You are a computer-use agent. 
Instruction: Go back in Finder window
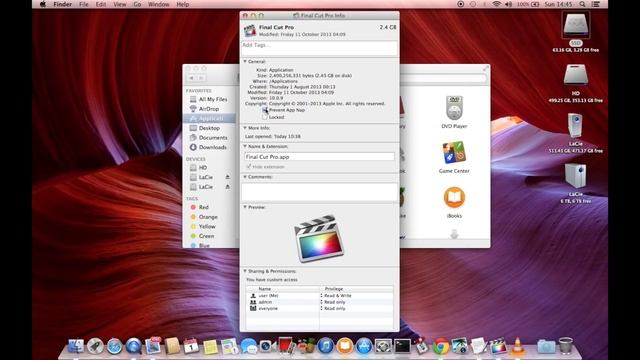click(x=191, y=78)
